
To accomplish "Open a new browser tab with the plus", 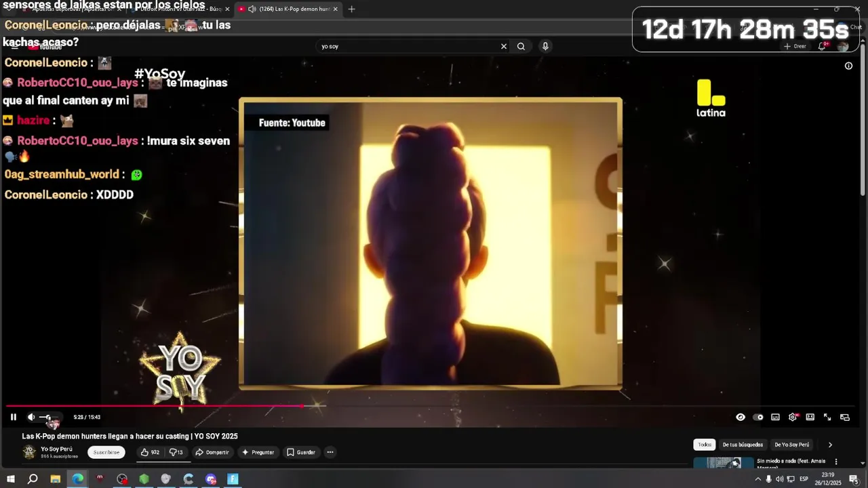I will (x=351, y=9).
